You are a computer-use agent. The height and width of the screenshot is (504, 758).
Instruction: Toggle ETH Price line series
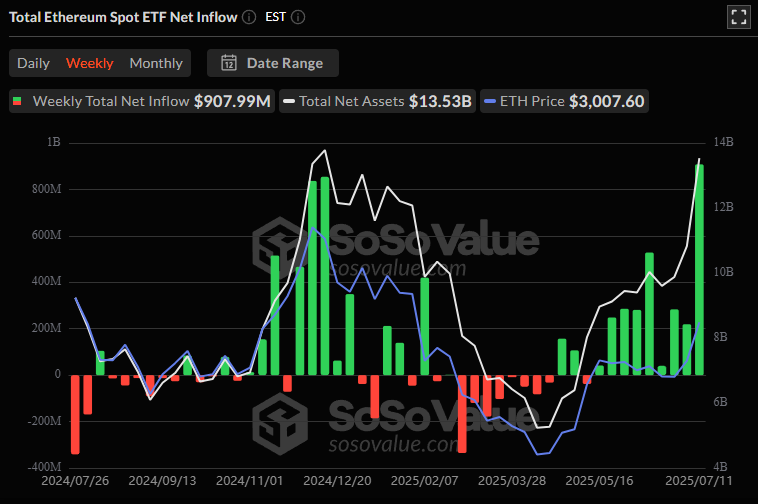[x=564, y=101]
